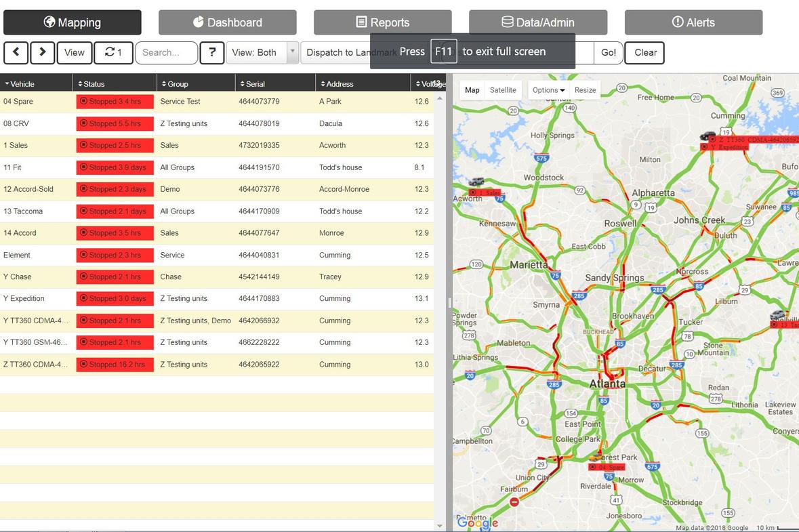Click serial number 4542144149
The image size is (799, 532).
[259, 277]
